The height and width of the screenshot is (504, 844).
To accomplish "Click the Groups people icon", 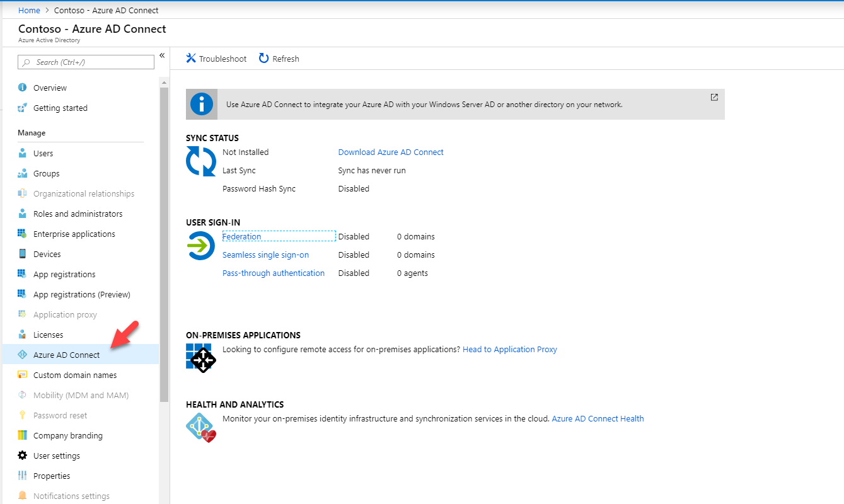I will click(x=23, y=173).
